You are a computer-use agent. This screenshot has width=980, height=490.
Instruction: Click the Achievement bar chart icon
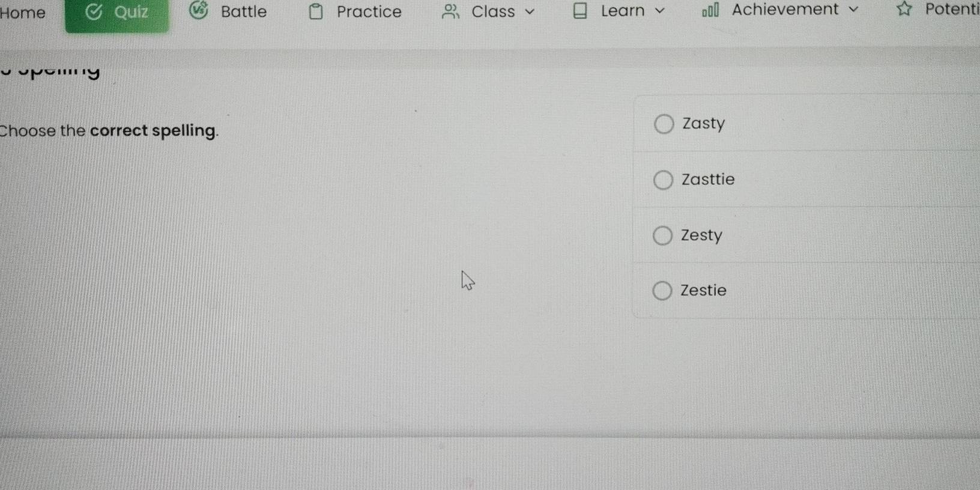[x=710, y=10]
